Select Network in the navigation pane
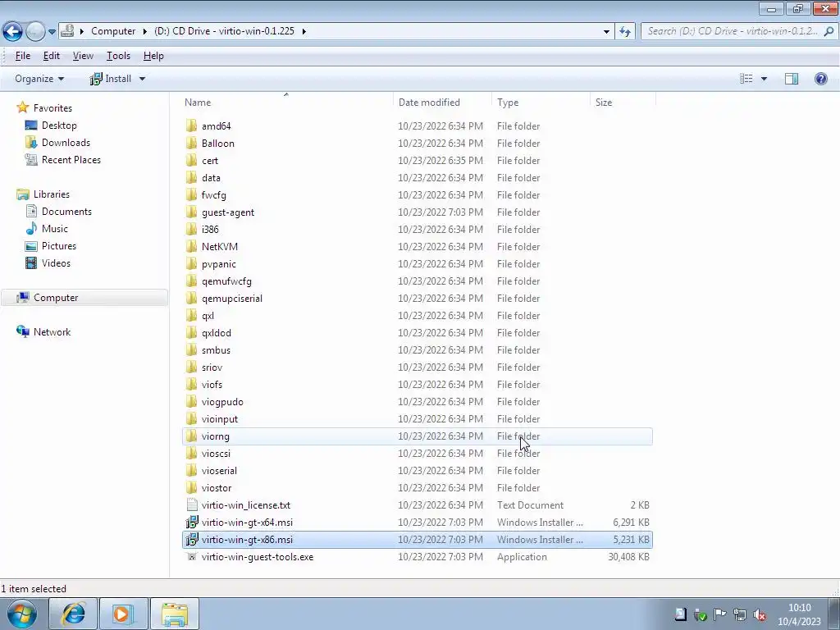Image resolution: width=840 pixels, height=630 pixels. point(52,332)
